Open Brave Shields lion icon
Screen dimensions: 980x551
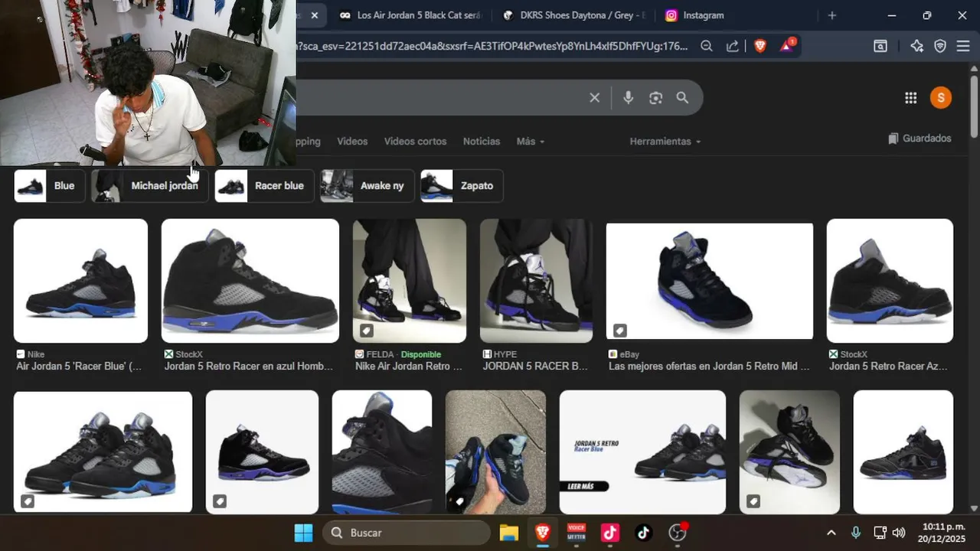tap(759, 46)
